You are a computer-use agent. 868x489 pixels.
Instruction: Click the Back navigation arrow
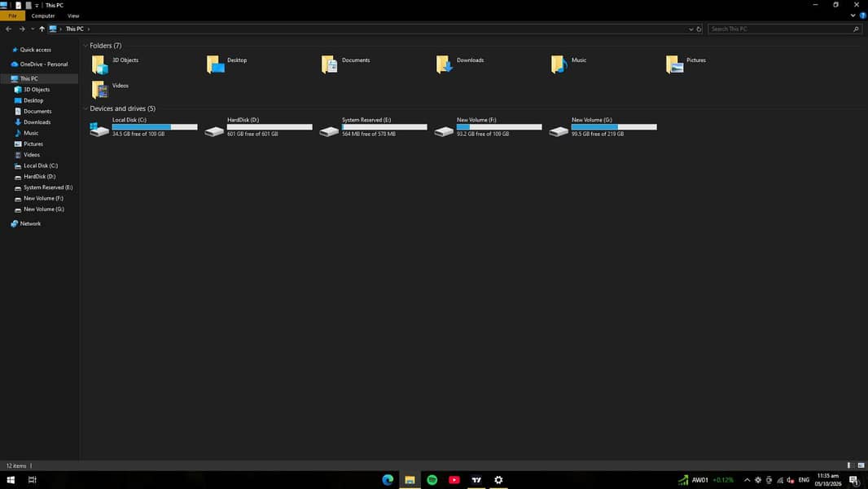pos(8,29)
